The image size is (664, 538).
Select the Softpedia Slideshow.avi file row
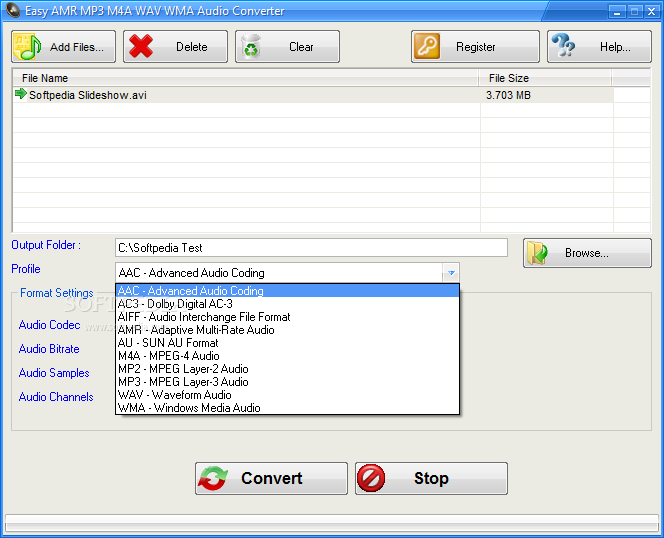point(313,95)
